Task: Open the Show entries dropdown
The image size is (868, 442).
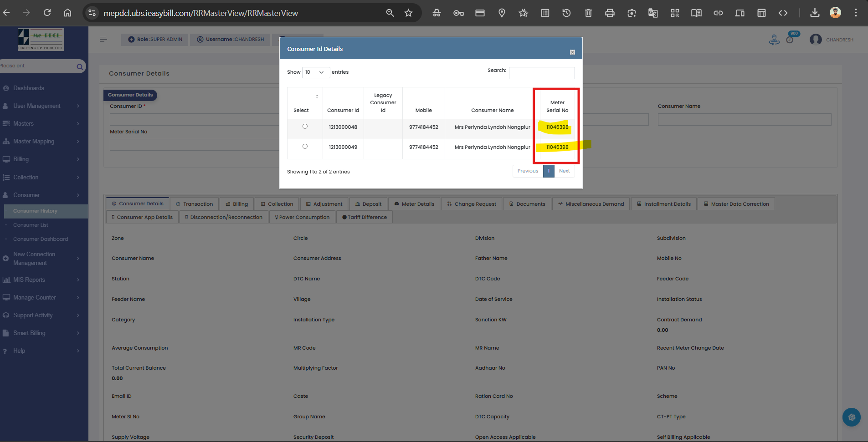Action: point(315,72)
